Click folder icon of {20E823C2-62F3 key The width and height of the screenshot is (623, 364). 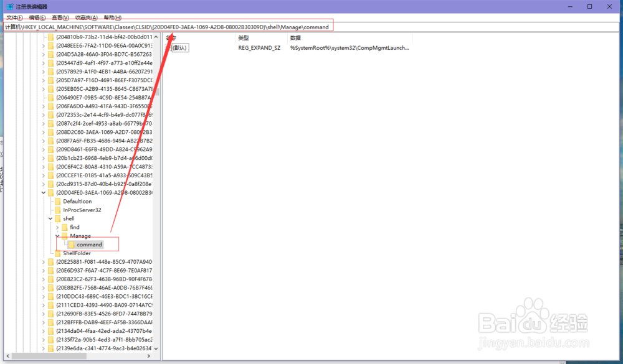coord(50,279)
